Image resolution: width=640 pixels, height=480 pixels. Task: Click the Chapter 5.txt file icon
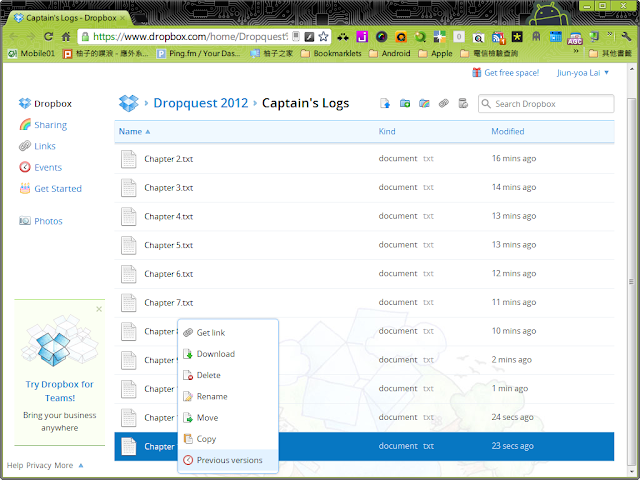click(129, 245)
